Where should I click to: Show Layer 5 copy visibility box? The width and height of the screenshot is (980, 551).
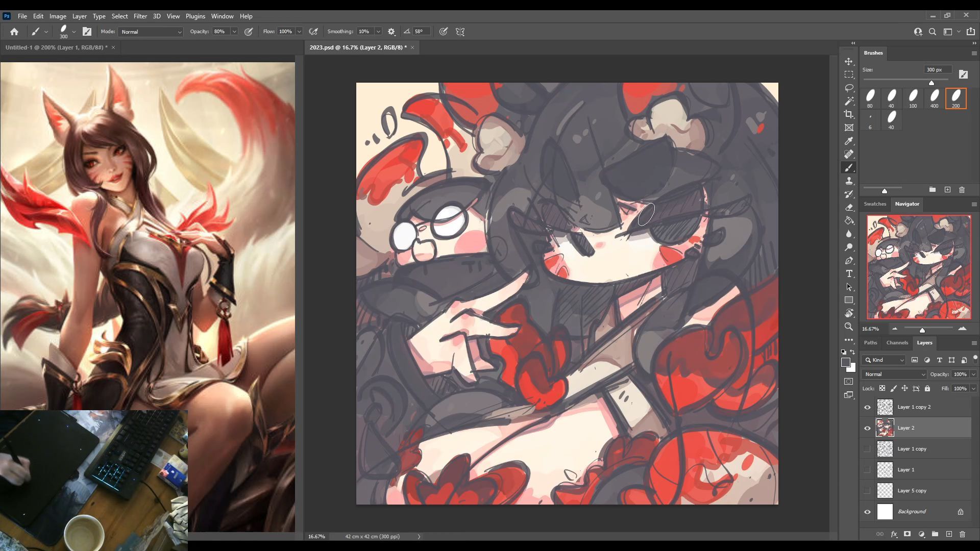(867, 491)
